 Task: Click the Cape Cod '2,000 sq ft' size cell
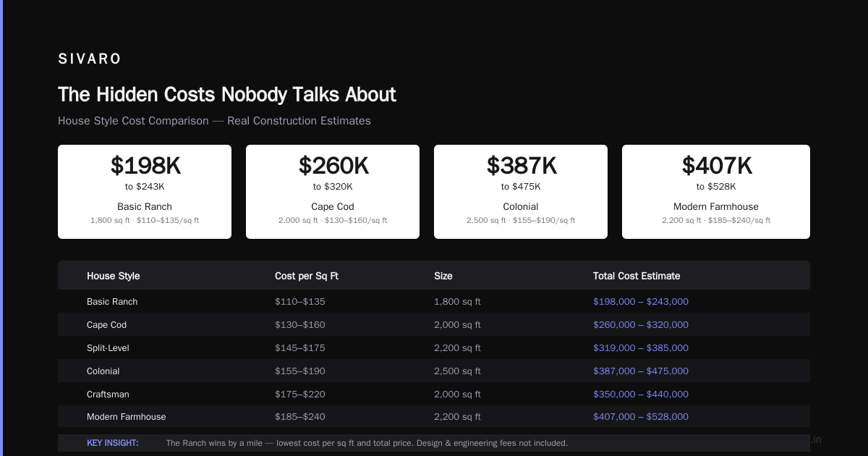pyautogui.click(x=457, y=325)
